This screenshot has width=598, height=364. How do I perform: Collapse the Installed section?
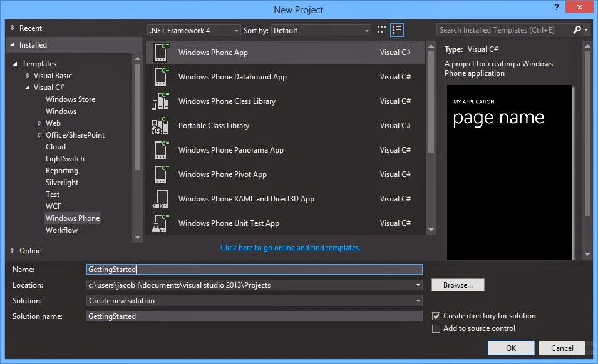click(12, 45)
